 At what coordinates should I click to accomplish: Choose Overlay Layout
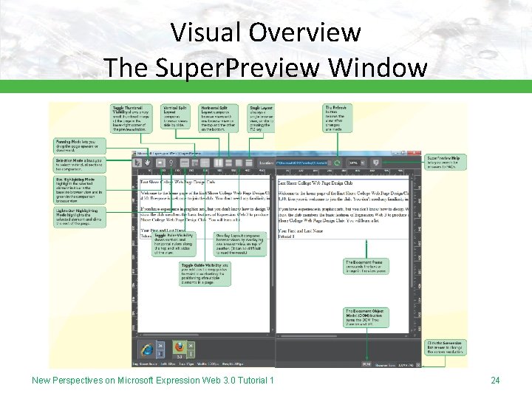point(239,163)
